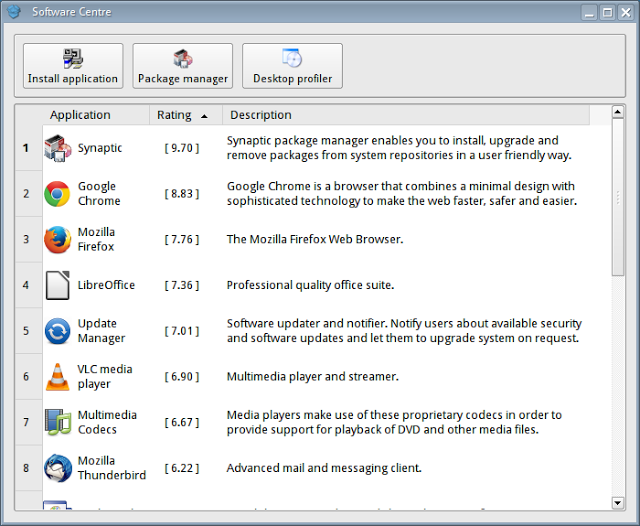640x526 pixels.
Task: Select the Mozilla Firefox name
Action: [x=96, y=240]
